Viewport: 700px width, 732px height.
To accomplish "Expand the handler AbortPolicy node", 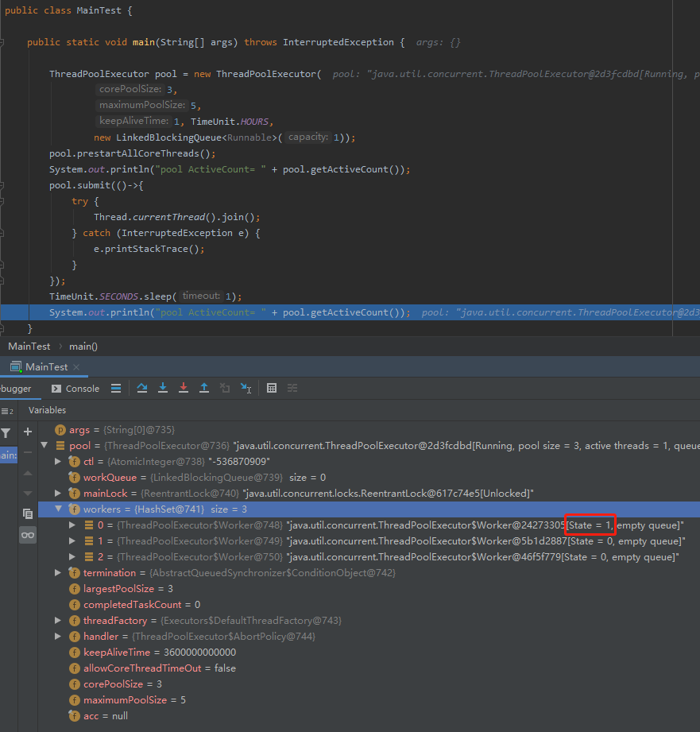I will 58,636.
